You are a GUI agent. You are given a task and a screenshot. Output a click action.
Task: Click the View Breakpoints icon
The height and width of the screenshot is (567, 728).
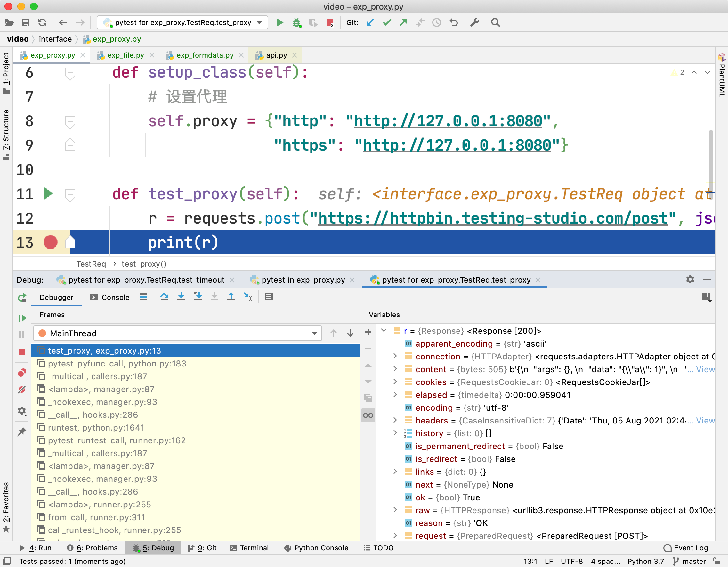click(x=22, y=373)
